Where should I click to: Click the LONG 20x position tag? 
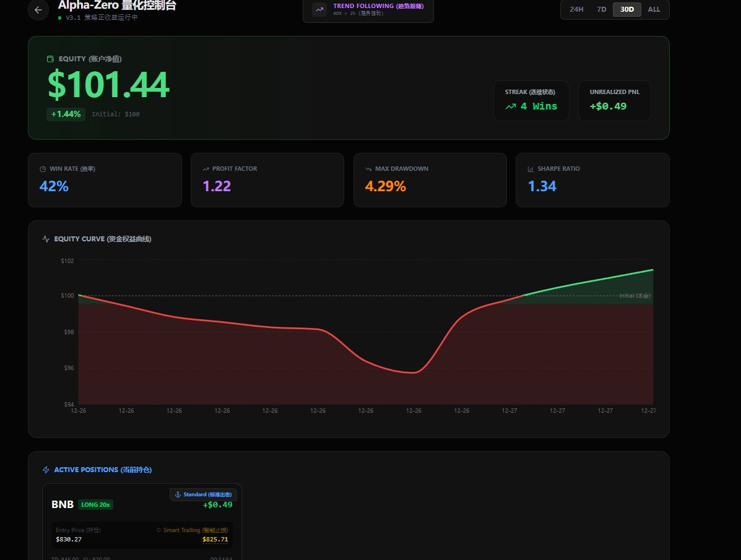click(x=96, y=504)
